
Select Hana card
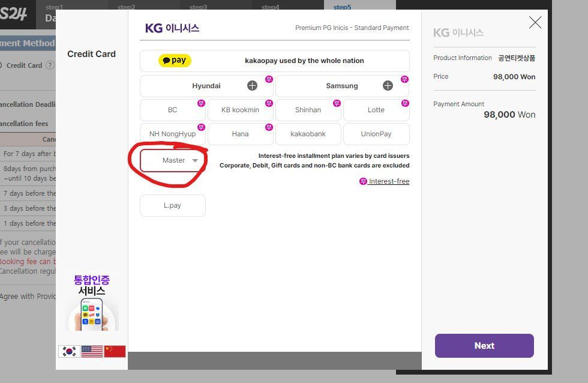click(241, 134)
